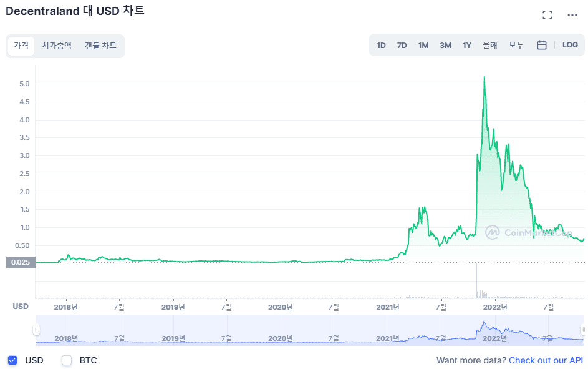
Task: Select the 7D time range
Action: click(402, 46)
